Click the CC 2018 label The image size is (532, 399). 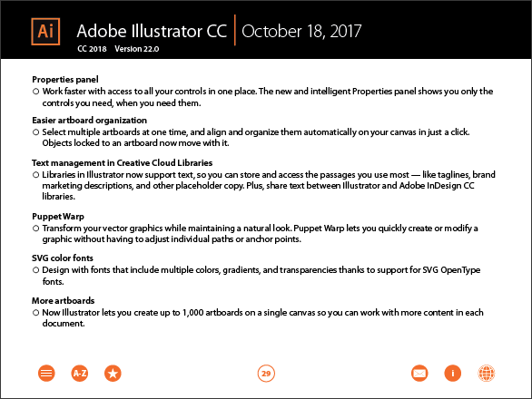click(92, 49)
